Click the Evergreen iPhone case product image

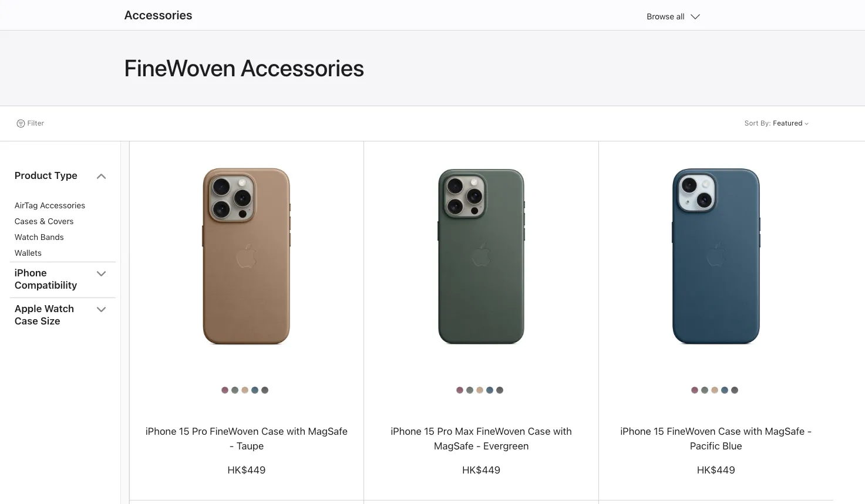(x=481, y=256)
